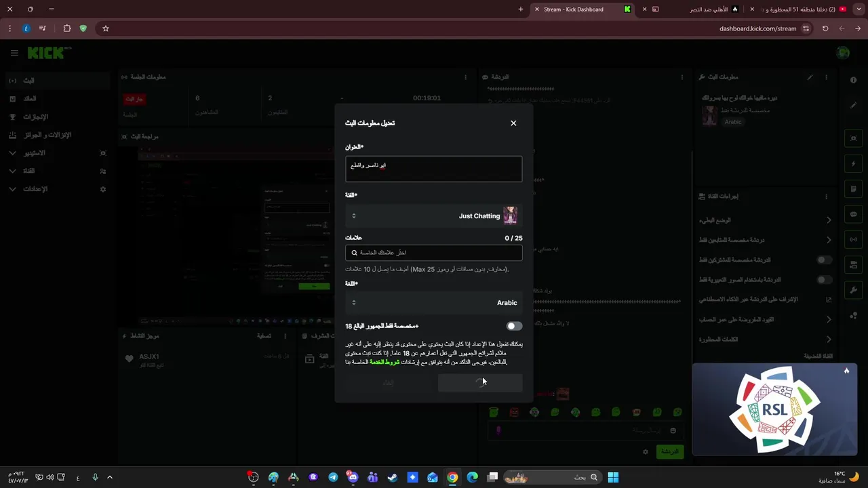Toggle the 18+ audience only switch
Screen dimensions: 868x488
[x=514, y=326]
